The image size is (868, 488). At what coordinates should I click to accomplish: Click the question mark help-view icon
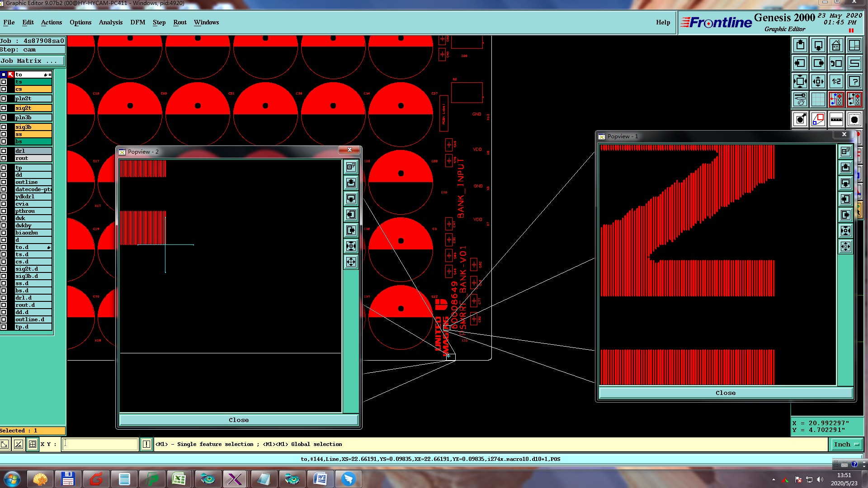[854, 81]
